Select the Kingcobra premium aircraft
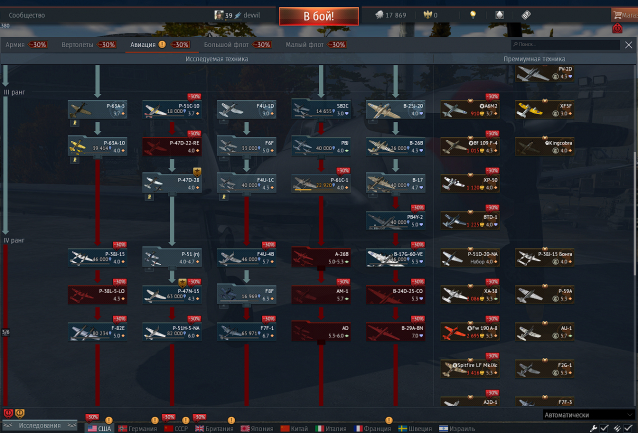The width and height of the screenshot is (638, 433). coord(545,147)
